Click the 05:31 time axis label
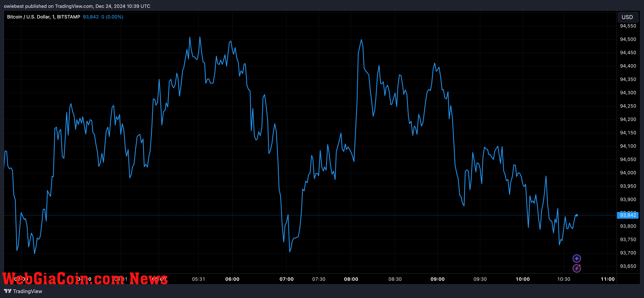The image size is (644, 298). click(x=199, y=279)
